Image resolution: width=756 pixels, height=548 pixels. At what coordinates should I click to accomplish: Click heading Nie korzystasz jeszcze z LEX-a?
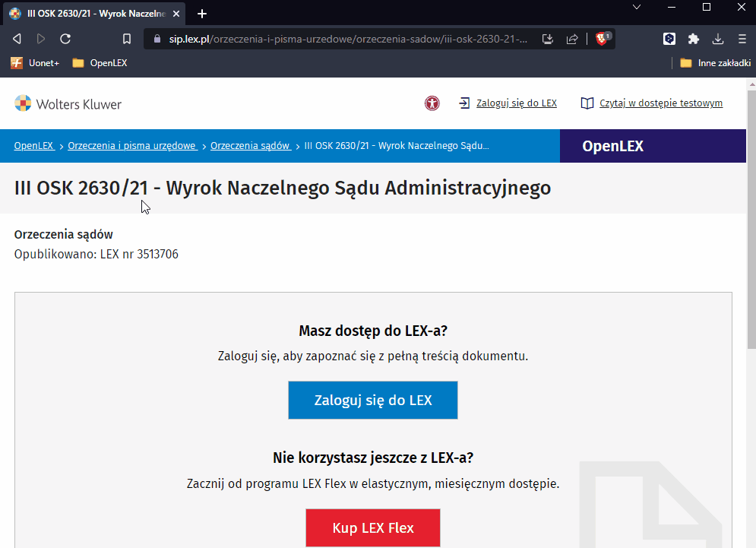[x=373, y=458]
